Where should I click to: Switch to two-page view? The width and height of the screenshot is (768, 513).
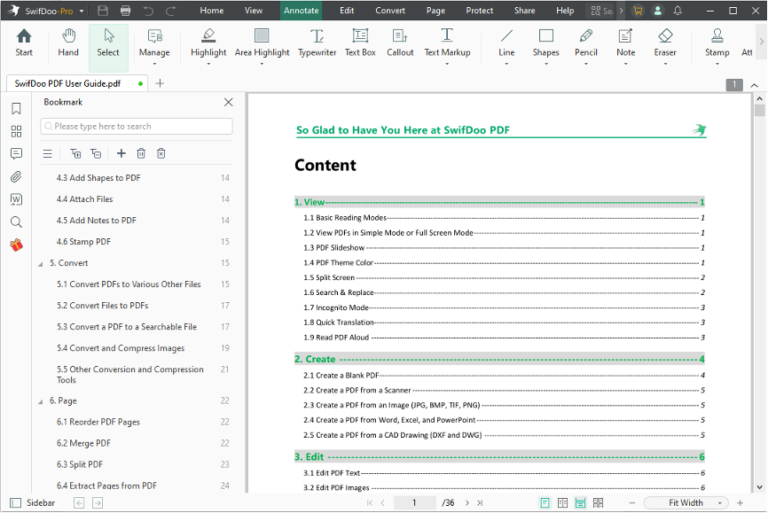[563, 503]
